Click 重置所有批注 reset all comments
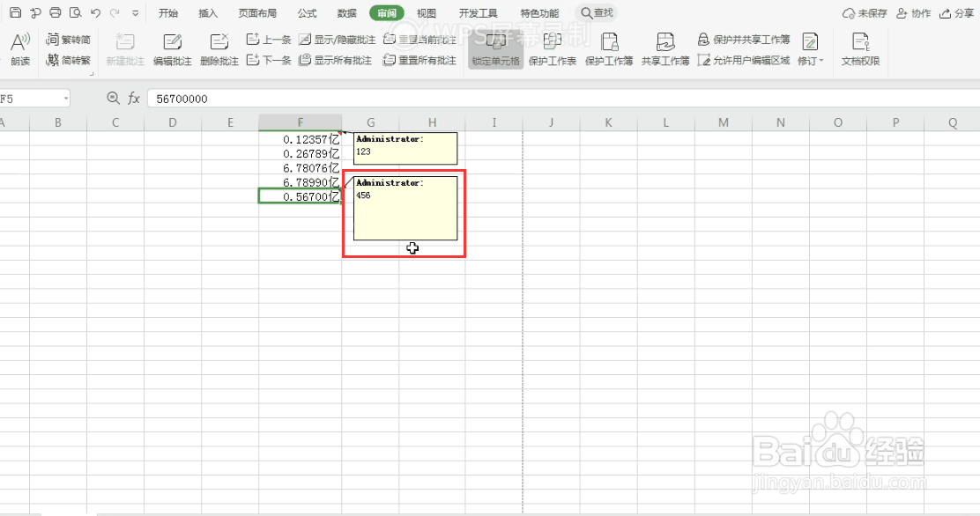 pos(419,60)
